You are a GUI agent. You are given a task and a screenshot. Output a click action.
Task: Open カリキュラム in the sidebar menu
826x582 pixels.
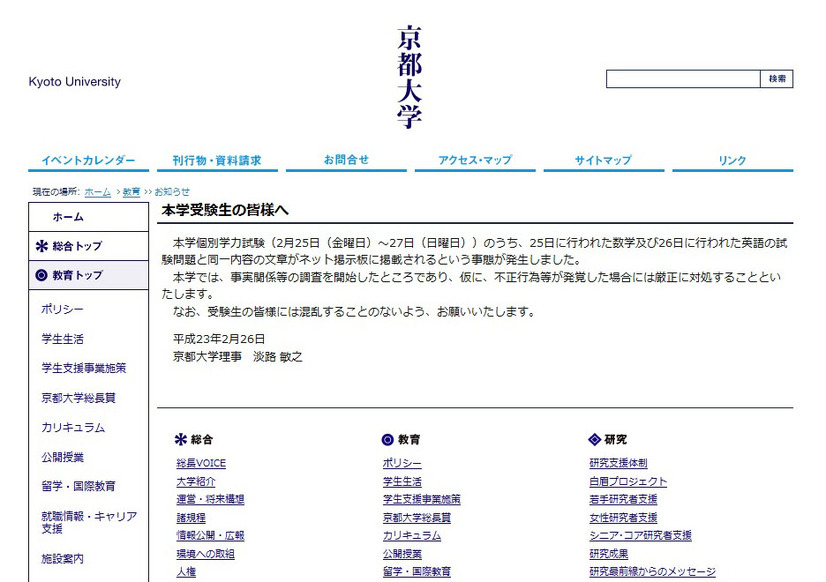[x=73, y=427]
